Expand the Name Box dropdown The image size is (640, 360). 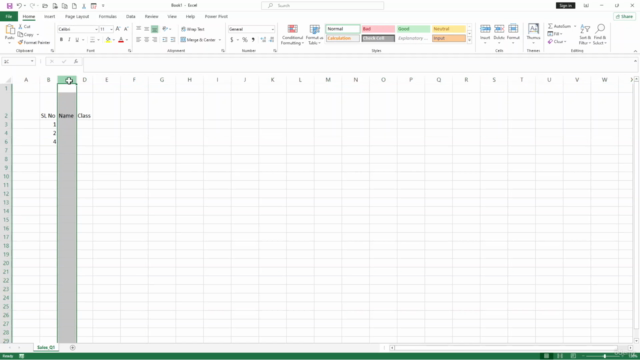pyautogui.click(x=32, y=61)
